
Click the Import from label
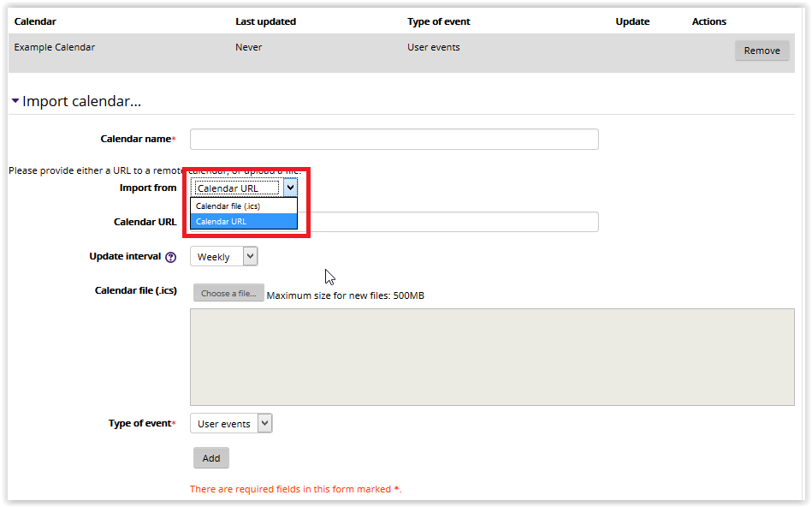tap(148, 188)
